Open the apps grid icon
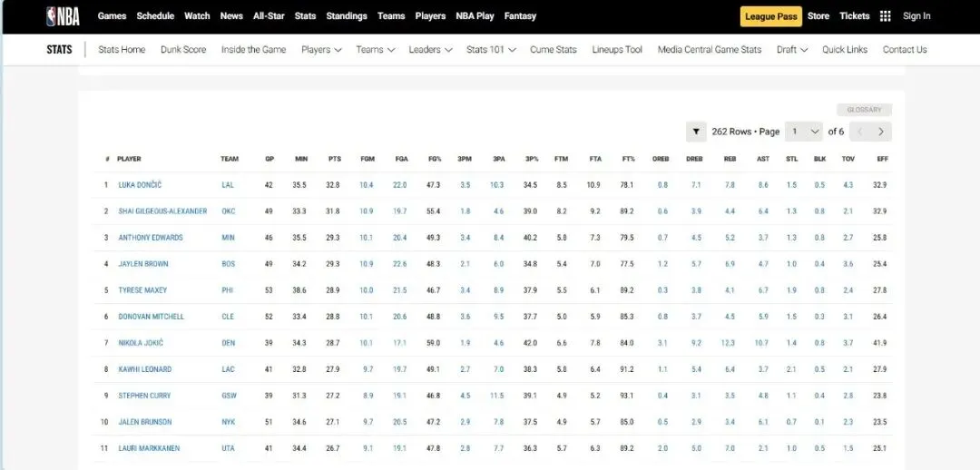Image resolution: width=980 pixels, height=470 pixels. click(885, 16)
